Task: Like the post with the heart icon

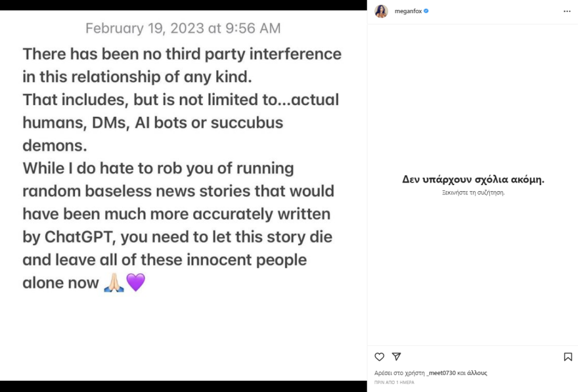Action: [379, 357]
